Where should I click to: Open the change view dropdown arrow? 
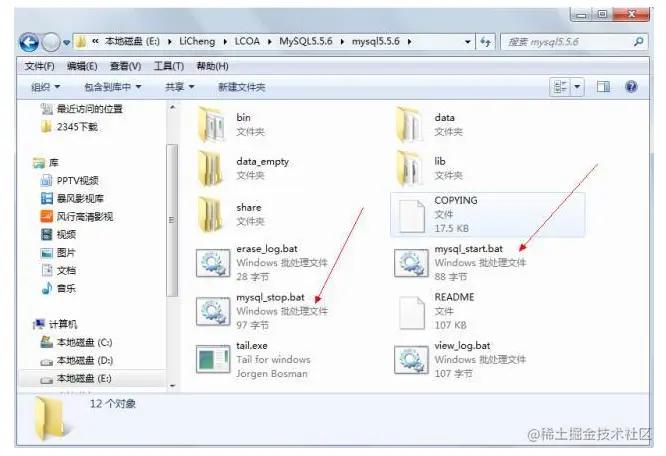coord(577,87)
